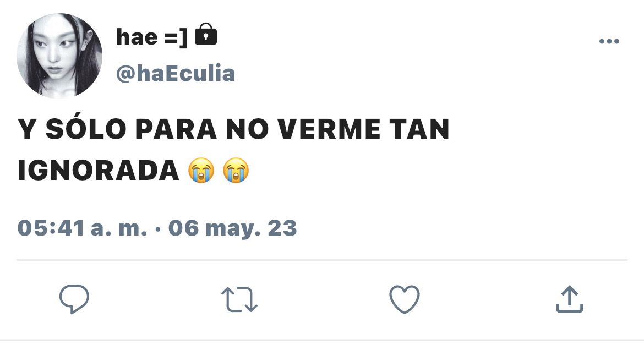Select the first crying emoji in the tweet

click(201, 169)
